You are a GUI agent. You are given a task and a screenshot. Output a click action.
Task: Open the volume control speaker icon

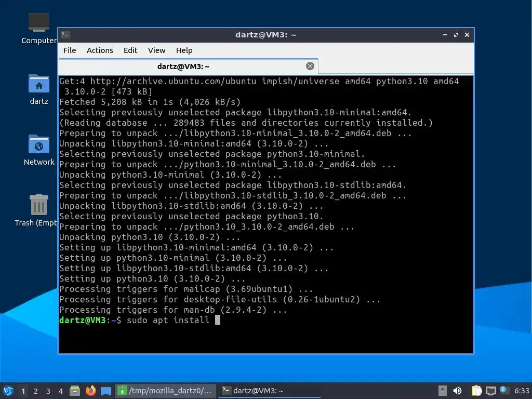point(457,391)
